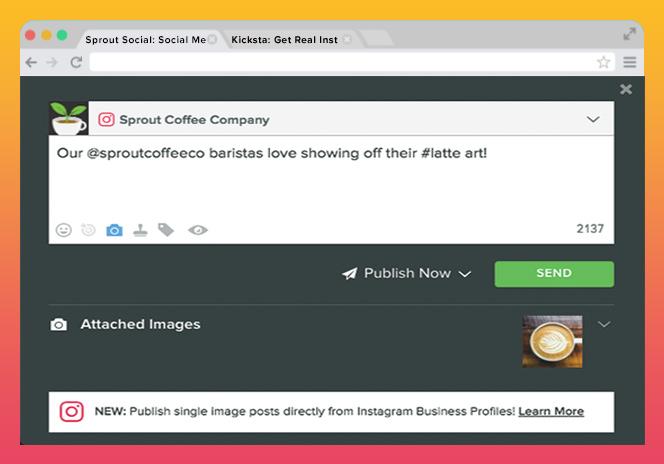Close the Kicksta tab

pos(347,39)
